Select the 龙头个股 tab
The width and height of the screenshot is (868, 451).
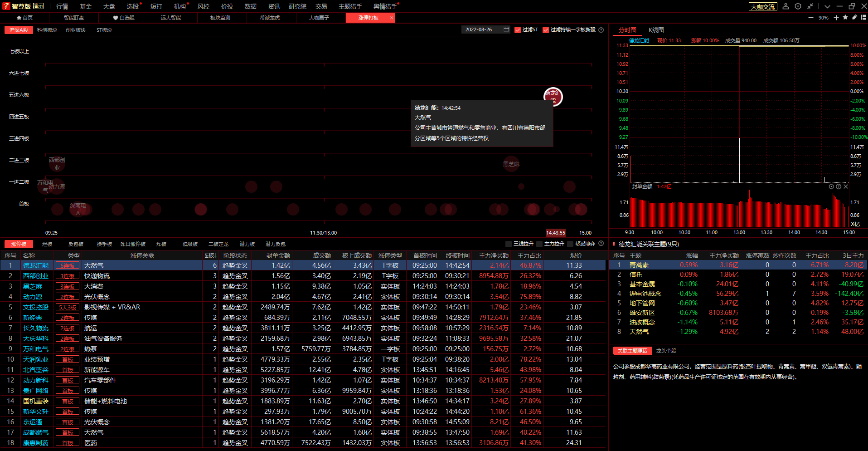666,351
